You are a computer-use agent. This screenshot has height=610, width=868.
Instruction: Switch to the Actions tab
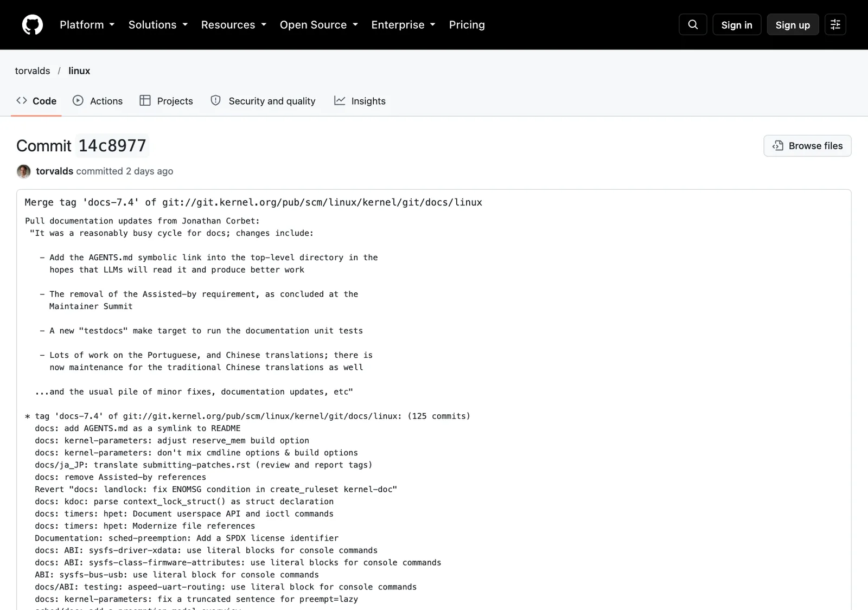(98, 101)
